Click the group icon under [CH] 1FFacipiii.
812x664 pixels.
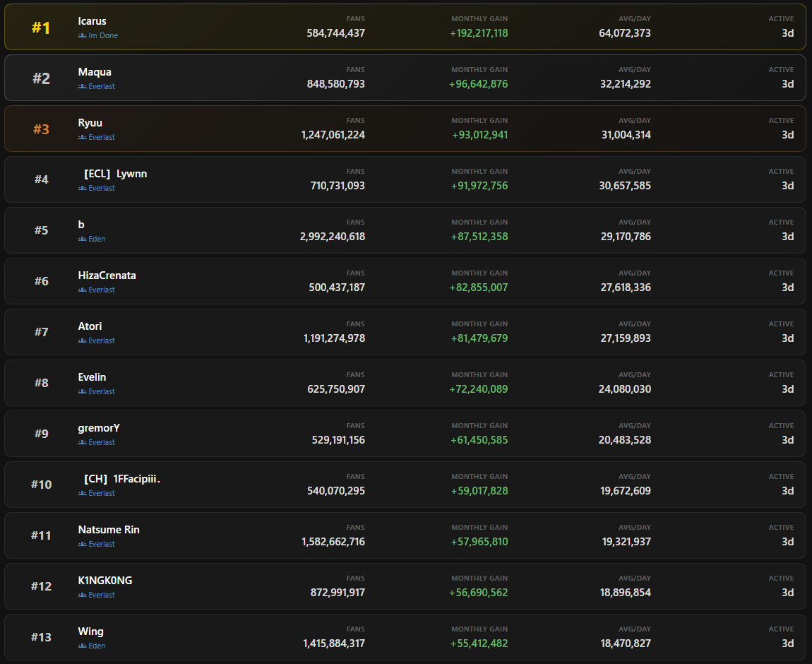coord(83,493)
